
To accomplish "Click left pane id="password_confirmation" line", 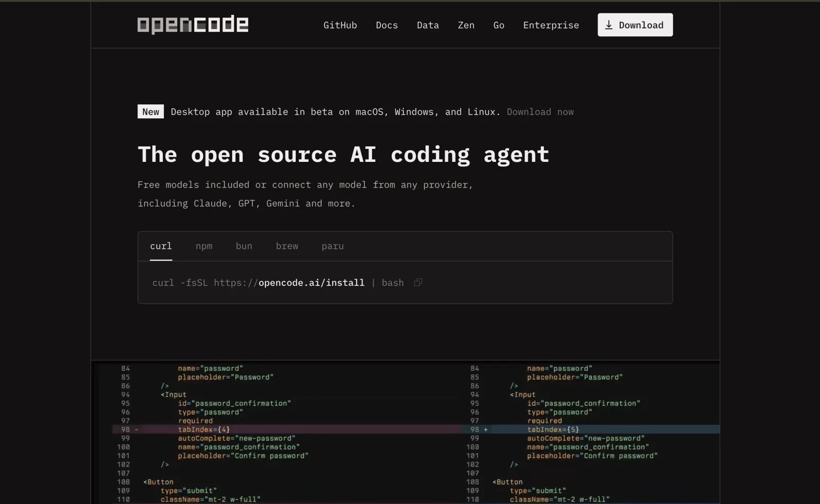I will pos(234,403).
